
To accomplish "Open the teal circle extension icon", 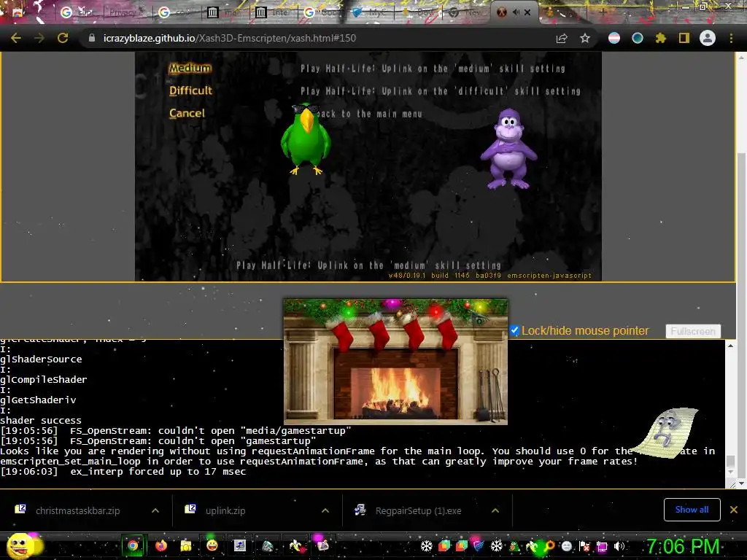I will click(638, 38).
